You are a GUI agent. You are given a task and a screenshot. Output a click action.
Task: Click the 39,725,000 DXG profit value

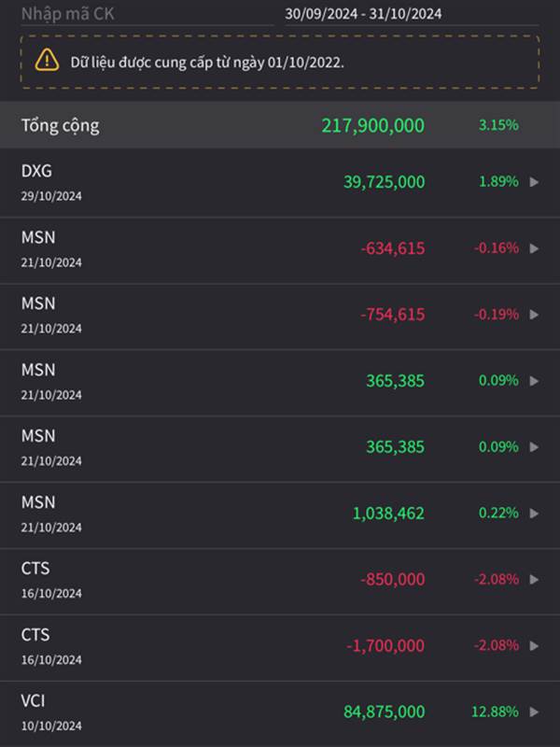[385, 182]
